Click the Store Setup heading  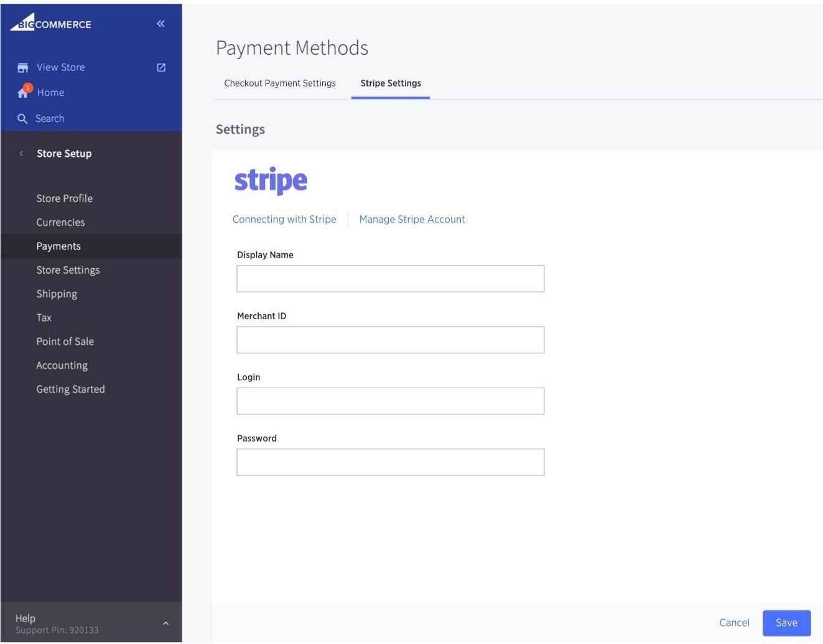pos(64,153)
